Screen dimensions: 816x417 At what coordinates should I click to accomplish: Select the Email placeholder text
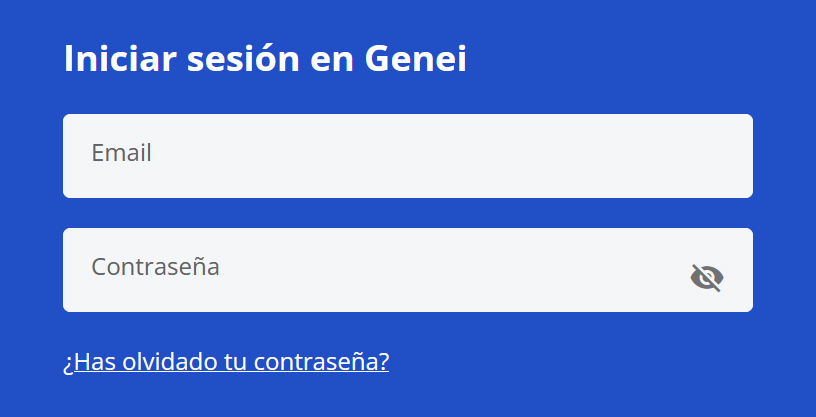click(121, 153)
